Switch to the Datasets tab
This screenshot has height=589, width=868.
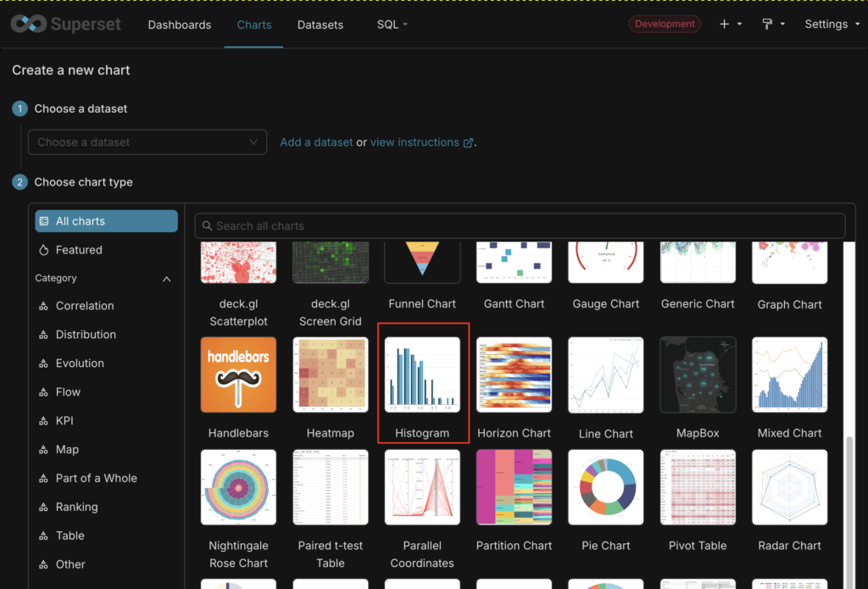(x=320, y=25)
